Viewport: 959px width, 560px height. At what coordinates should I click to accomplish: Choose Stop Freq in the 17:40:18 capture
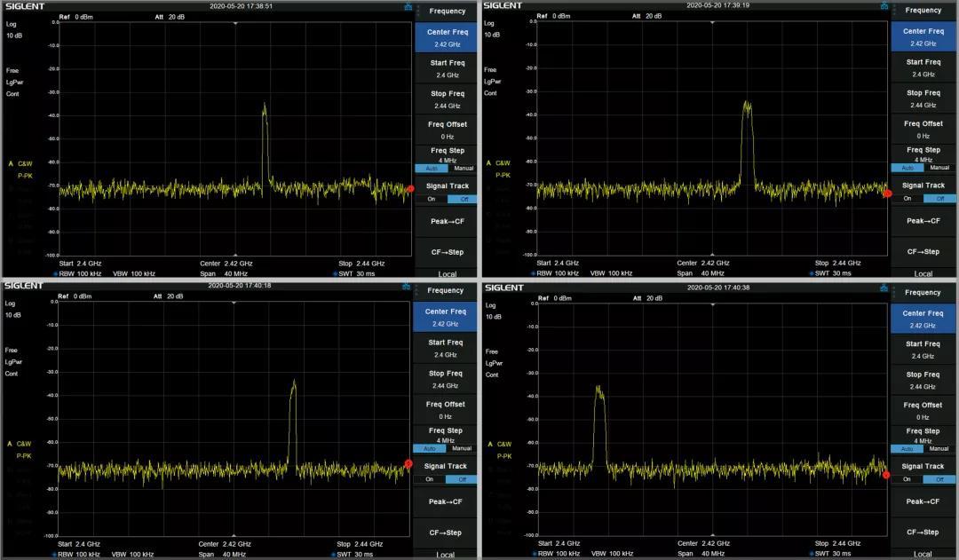[445, 379]
